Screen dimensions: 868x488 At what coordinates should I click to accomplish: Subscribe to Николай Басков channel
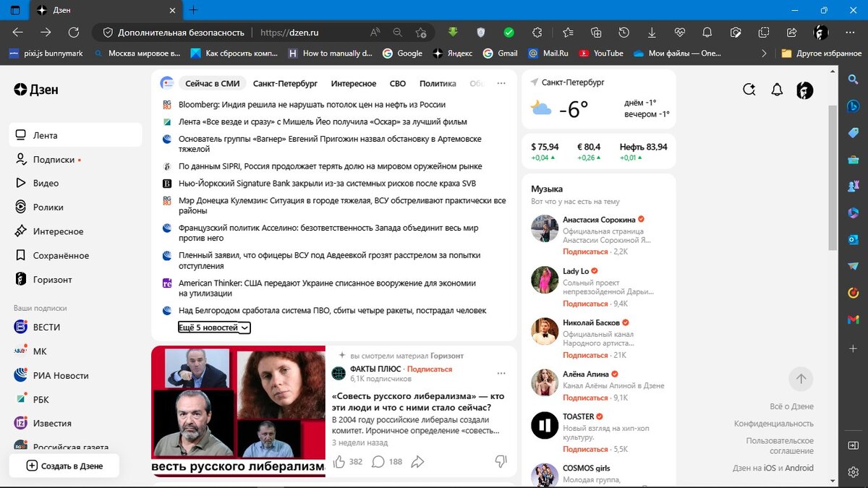585,355
